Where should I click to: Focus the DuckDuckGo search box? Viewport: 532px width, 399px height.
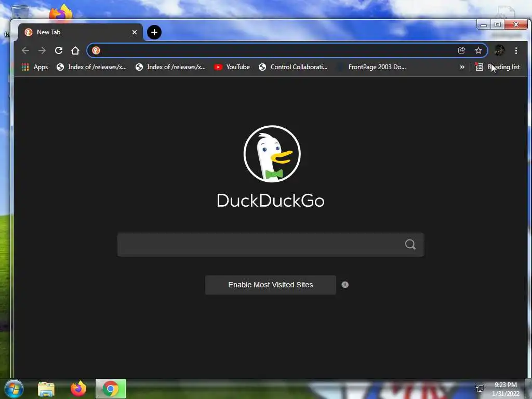coord(270,244)
